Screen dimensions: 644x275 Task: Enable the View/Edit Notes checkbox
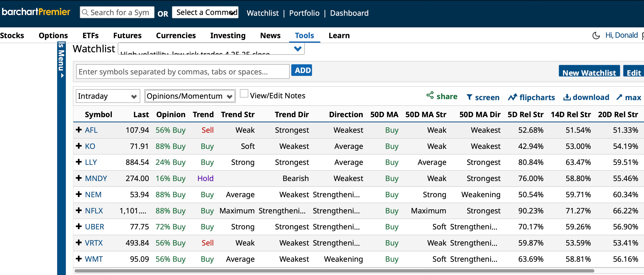(x=244, y=94)
